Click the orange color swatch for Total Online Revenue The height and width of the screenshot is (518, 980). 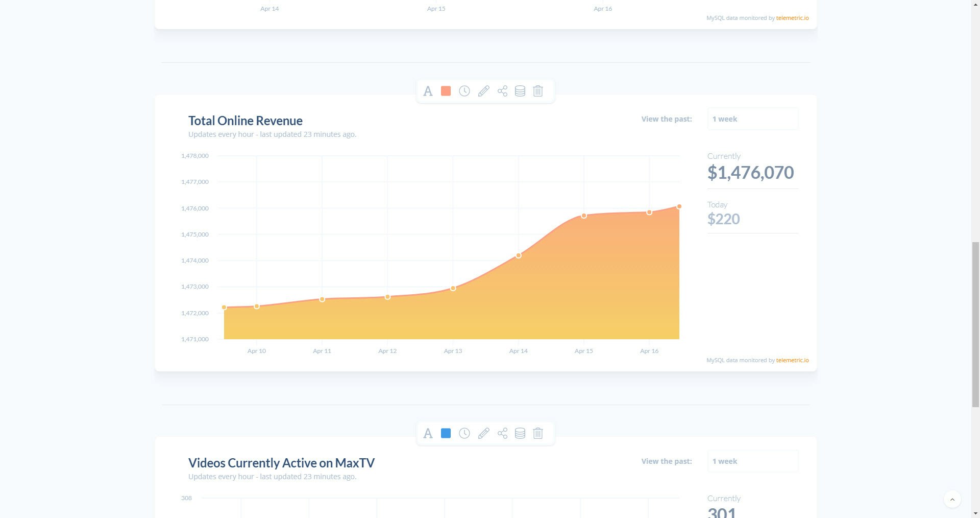click(x=446, y=91)
